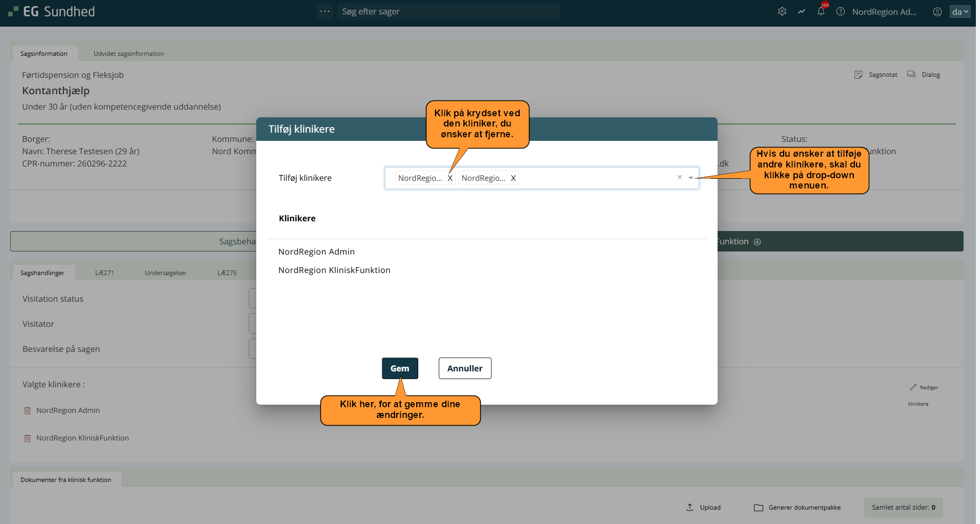Viewport: 980px width, 524px height.
Task: Click Gem to save changes
Action: 400,368
